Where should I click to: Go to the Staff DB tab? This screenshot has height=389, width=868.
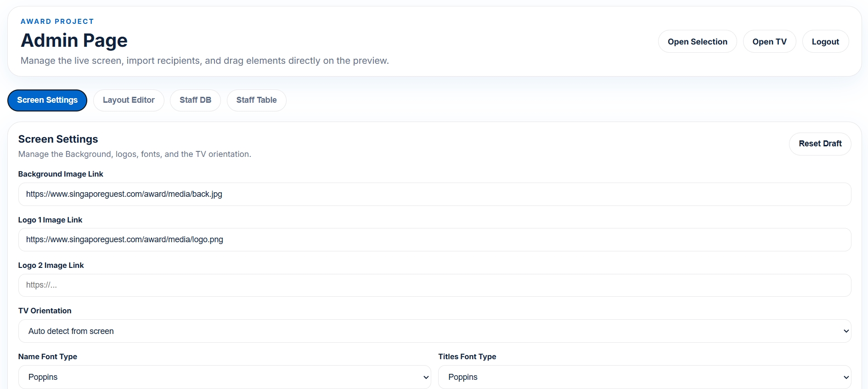[195, 100]
